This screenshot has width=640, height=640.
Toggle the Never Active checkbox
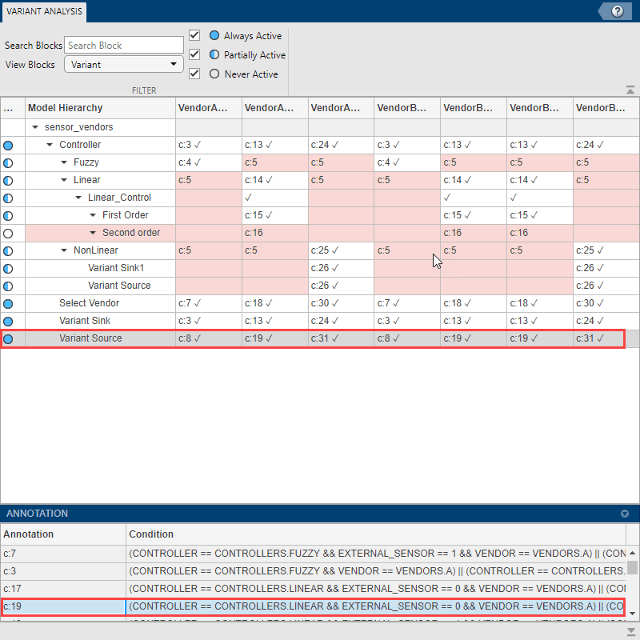[194, 73]
